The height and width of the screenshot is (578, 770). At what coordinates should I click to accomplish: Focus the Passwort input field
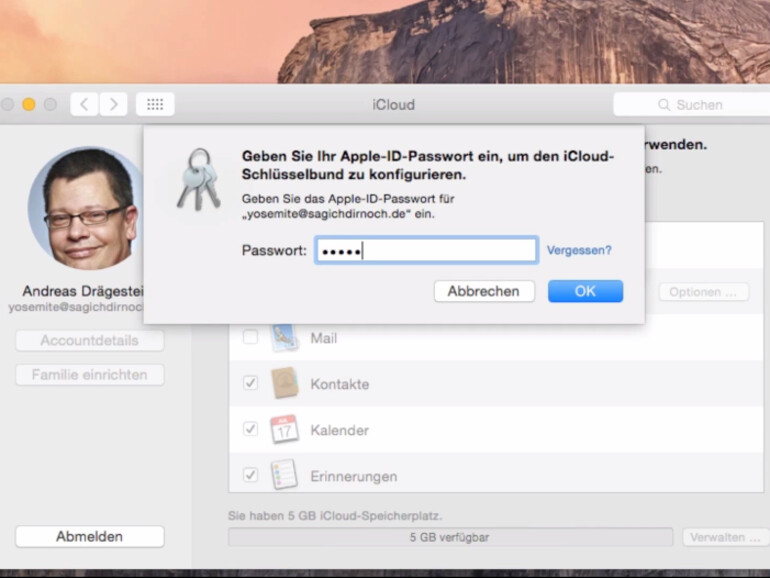coord(426,250)
